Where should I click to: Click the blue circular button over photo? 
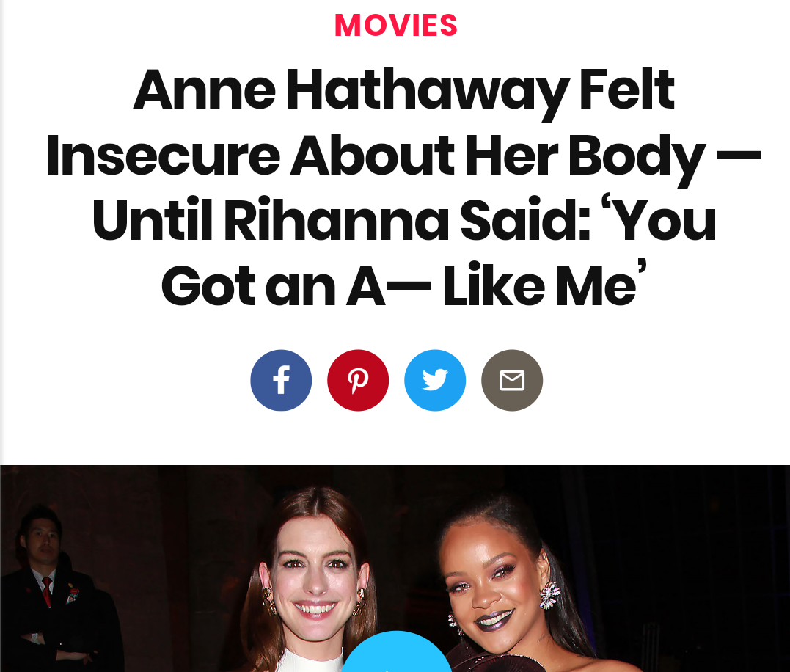pyautogui.click(x=396, y=651)
